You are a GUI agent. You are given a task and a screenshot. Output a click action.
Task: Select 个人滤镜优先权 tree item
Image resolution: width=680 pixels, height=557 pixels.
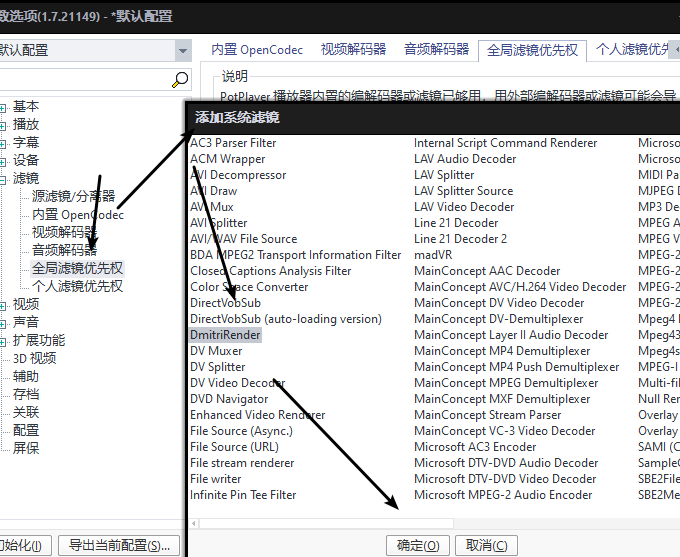pyautogui.click(x=77, y=286)
